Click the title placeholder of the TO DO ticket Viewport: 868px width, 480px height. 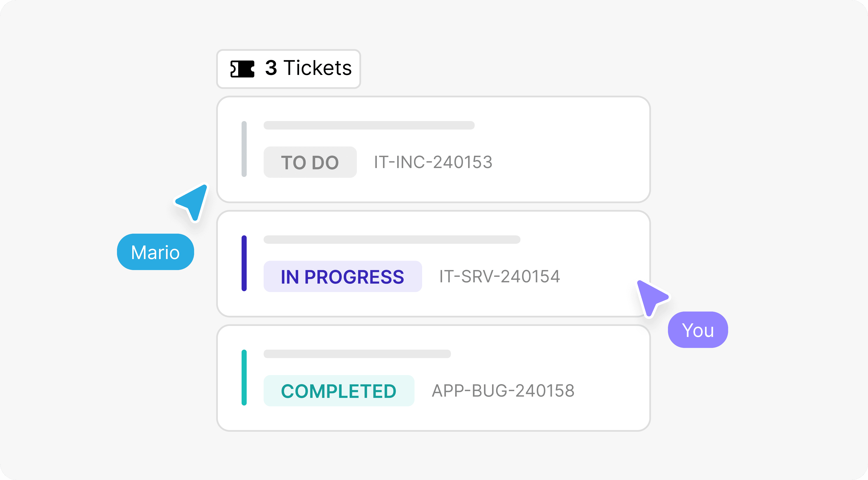[x=369, y=125]
